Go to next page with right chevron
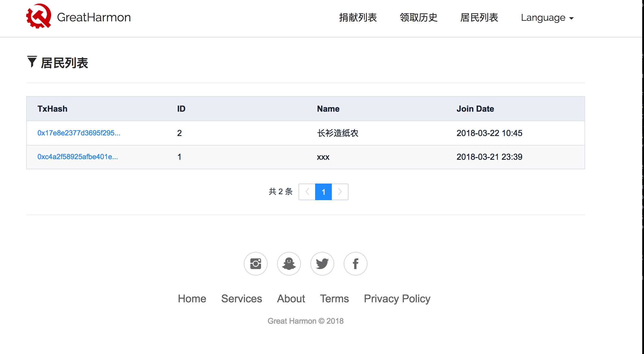 (x=340, y=192)
